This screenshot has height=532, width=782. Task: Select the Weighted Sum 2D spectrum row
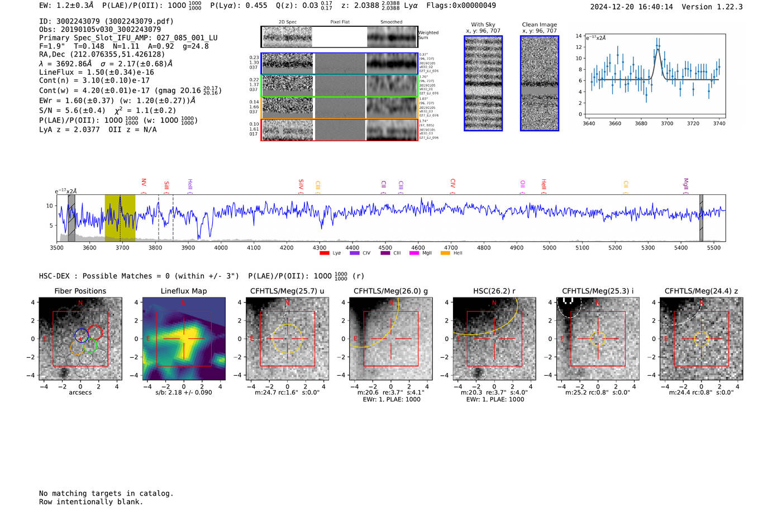(x=339, y=37)
